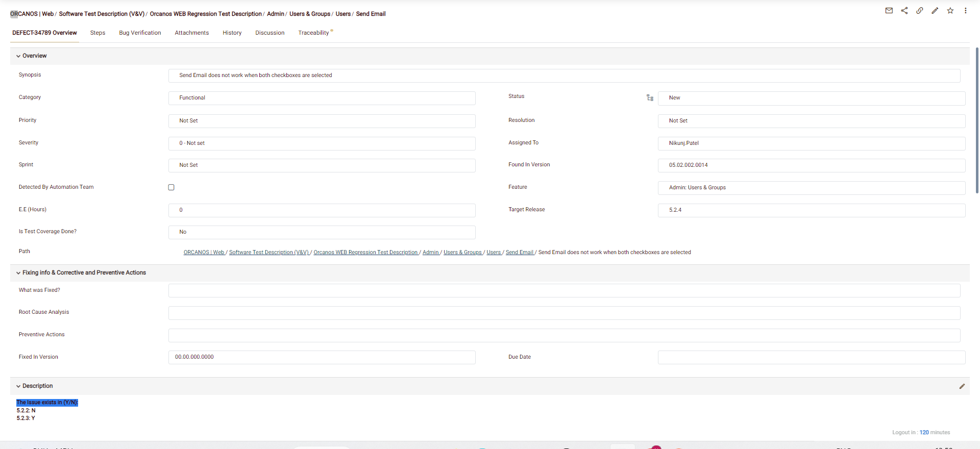Collapse Fixing info & Corrective Actions section
Screen dimensions: 980x449
point(18,273)
